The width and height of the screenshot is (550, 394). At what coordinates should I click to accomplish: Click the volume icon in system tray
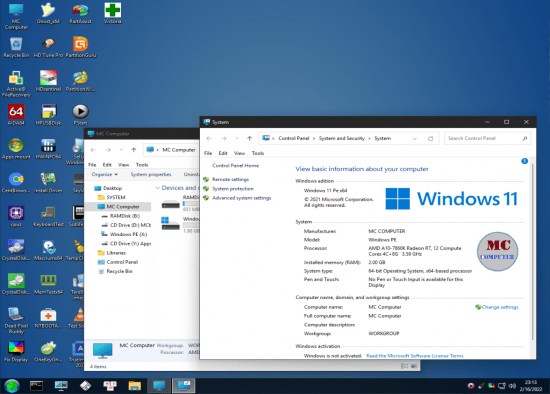click(512, 386)
